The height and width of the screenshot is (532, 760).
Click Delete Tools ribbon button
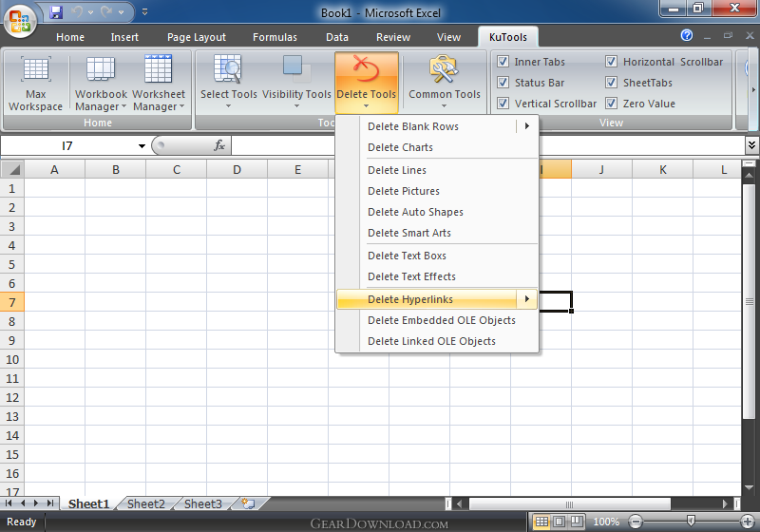coord(367,83)
